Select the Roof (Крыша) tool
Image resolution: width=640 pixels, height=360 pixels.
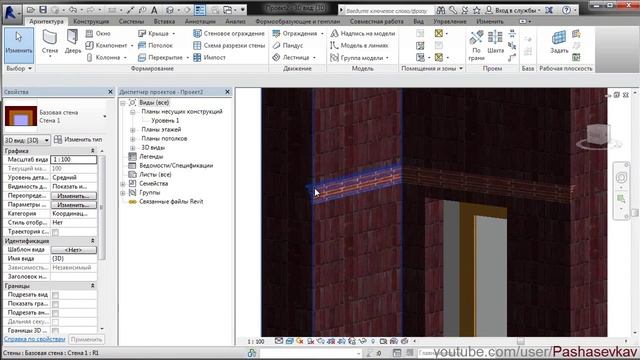click(x=153, y=33)
